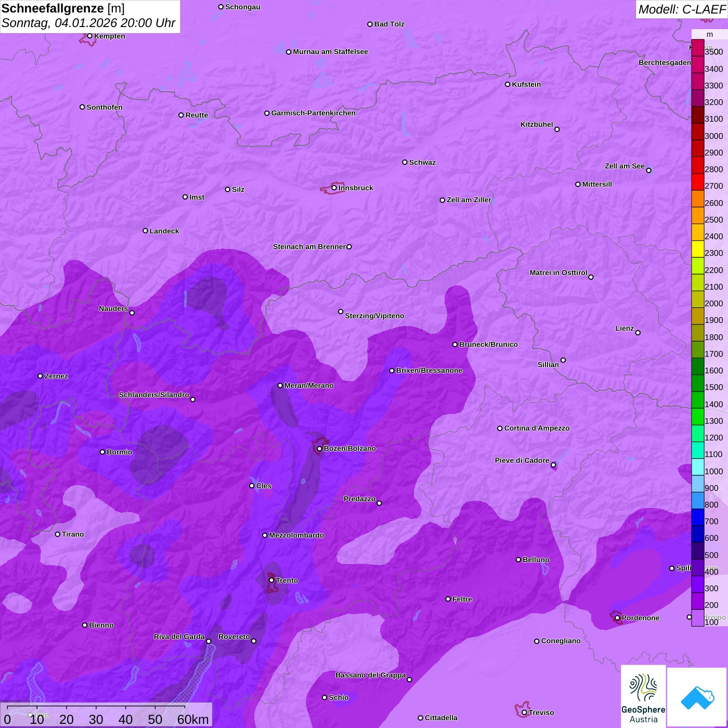Click the Zell am Ziller label

click(469, 200)
